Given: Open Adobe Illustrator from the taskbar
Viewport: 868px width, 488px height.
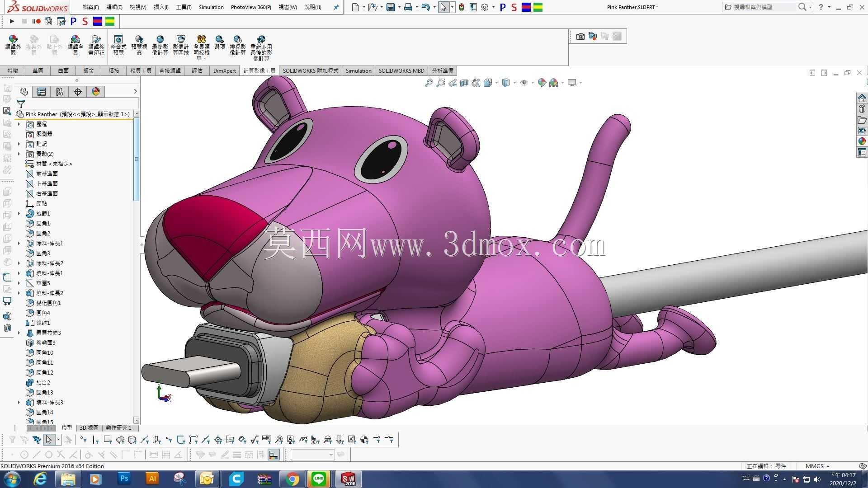Looking at the screenshot, I should (152, 479).
